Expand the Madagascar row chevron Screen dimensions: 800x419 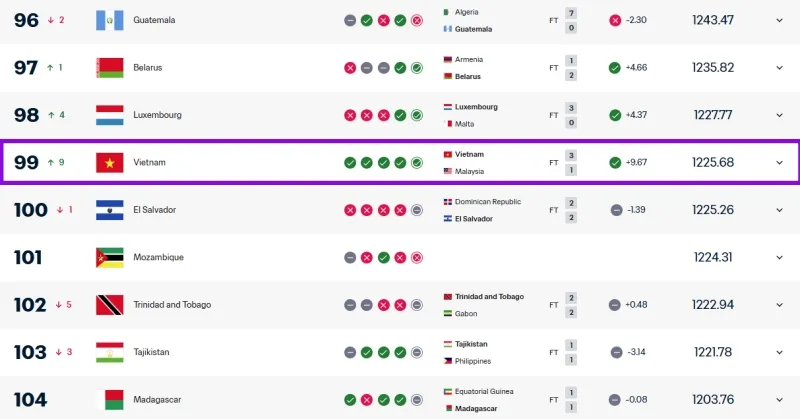pos(779,400)
